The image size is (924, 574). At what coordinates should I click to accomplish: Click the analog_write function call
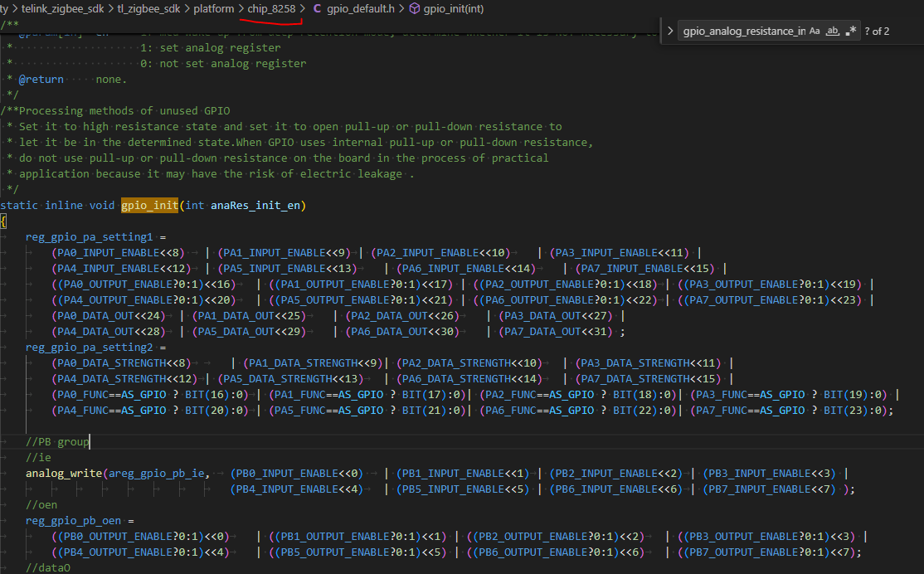64,474
